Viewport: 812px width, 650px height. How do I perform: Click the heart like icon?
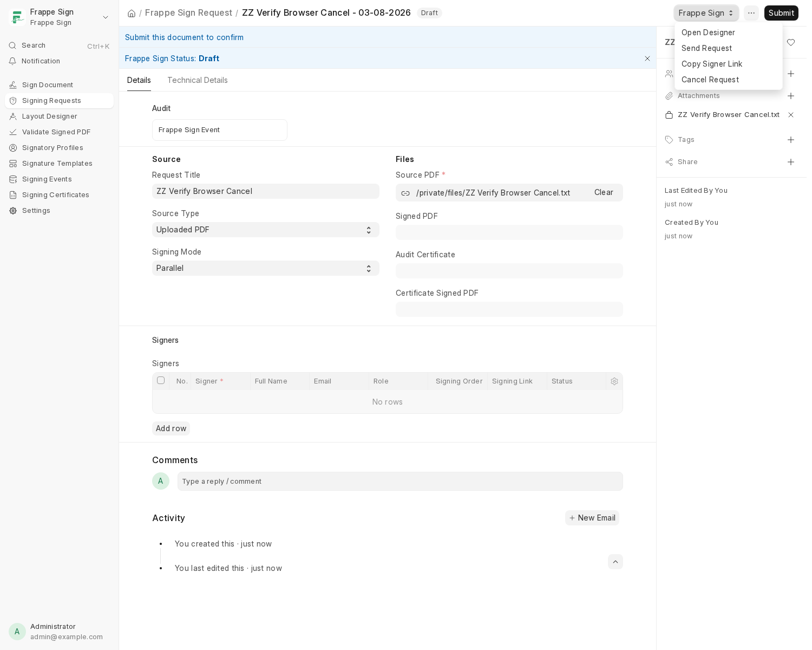coord(791,42)
